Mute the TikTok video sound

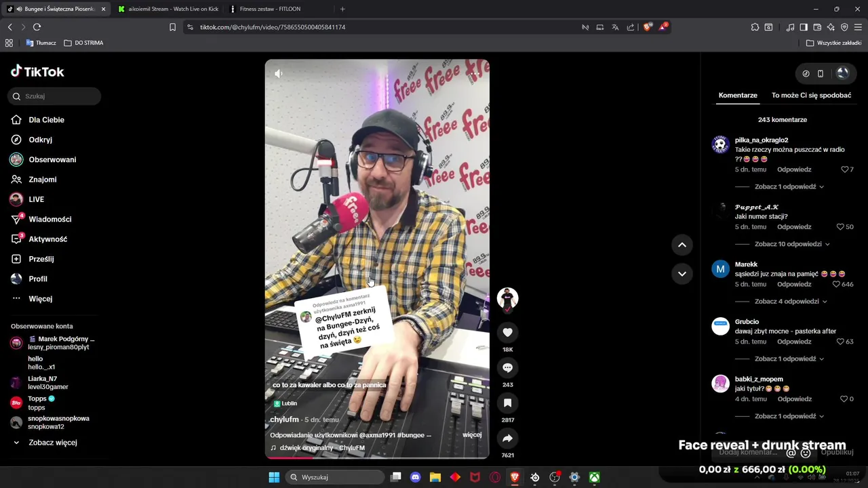[x=278, y=73]
